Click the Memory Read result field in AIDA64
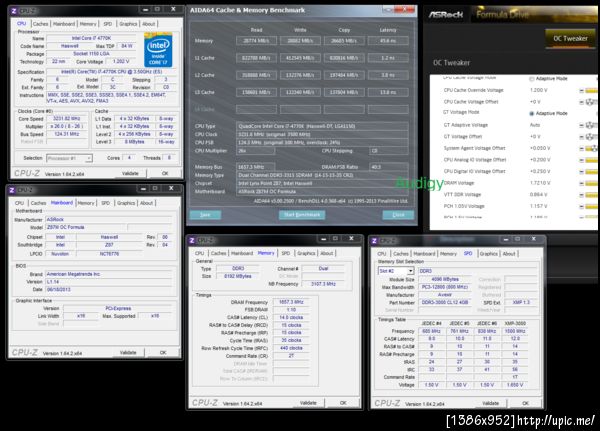Screen dimensions: 600x431 (x=256, y=41)
